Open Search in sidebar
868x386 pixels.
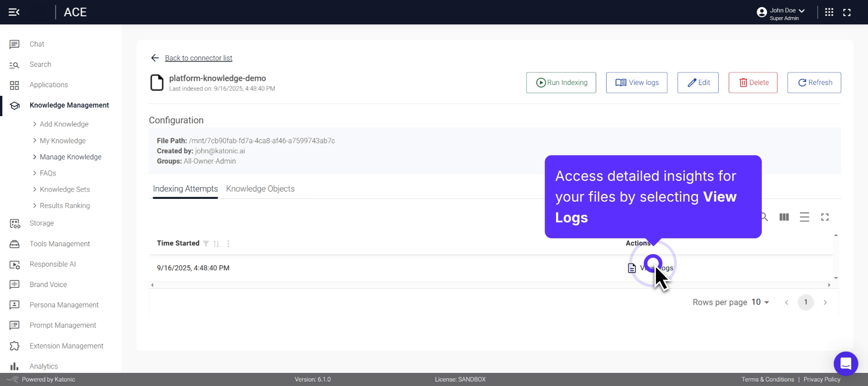coord(40,64)
